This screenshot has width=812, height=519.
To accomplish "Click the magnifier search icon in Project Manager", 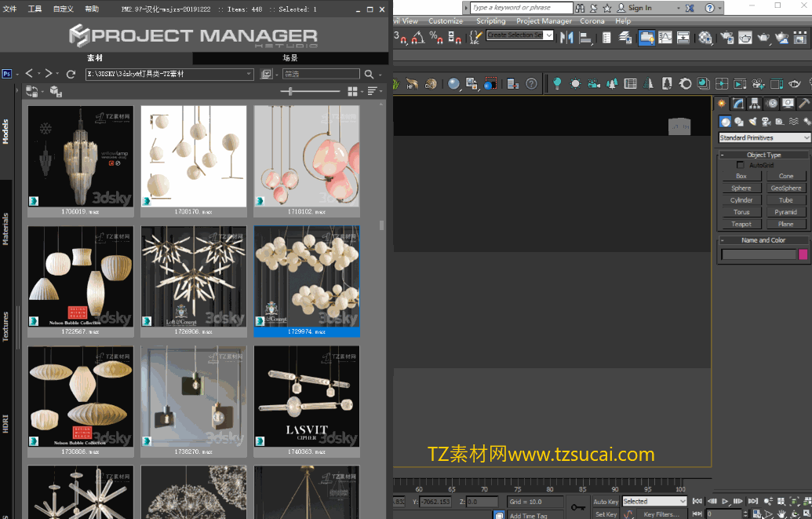I will pyautogui.click(x=370, y=74).
